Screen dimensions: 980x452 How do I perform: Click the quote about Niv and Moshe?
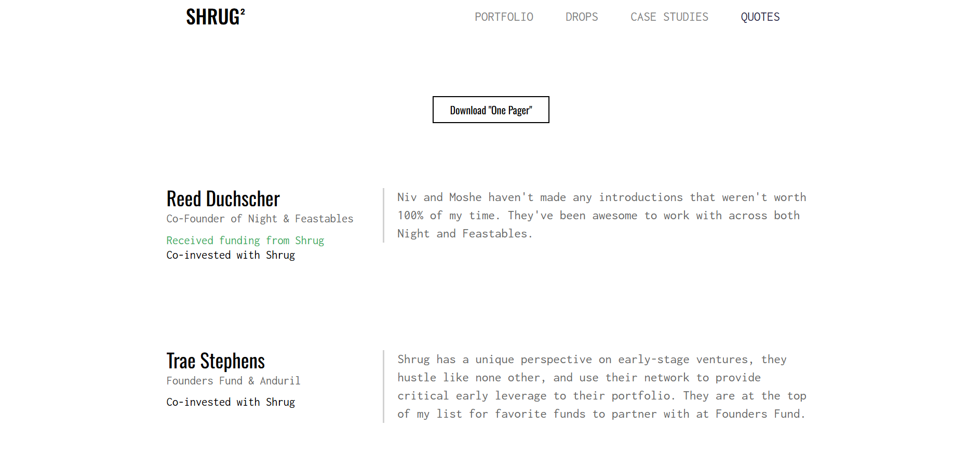click(x=601, y=216)
